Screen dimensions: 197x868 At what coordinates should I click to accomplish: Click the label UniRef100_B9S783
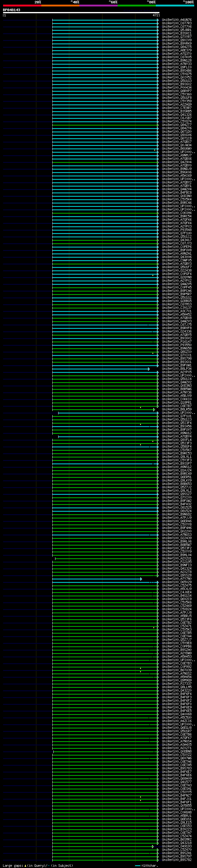pos(177,769)
